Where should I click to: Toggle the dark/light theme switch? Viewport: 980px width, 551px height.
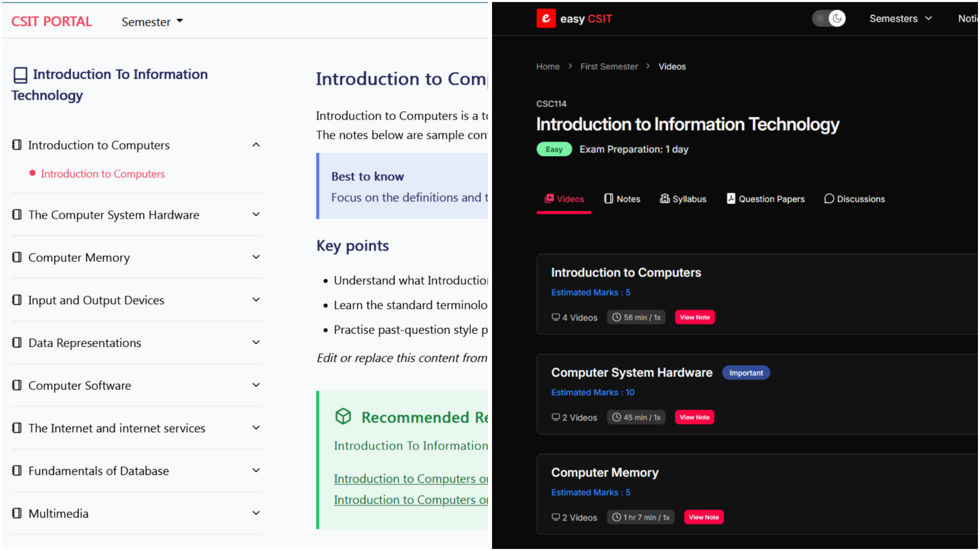829,18
